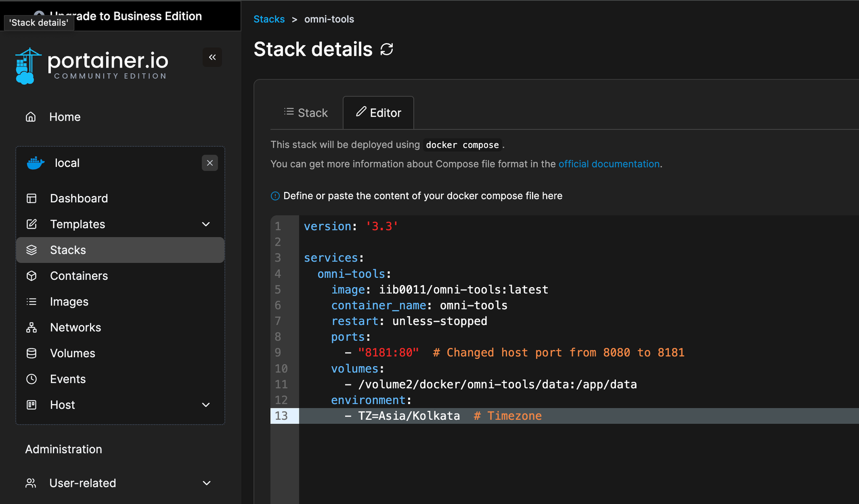Refresh the Stack details page
The width and height of the screenshot is (859, 504).
pos(386,49)
